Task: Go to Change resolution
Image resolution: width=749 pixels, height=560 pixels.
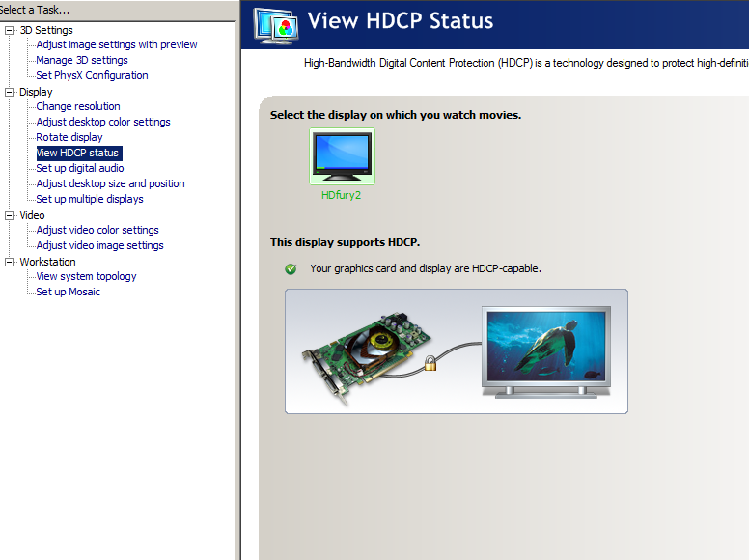Action: point(78,106)
